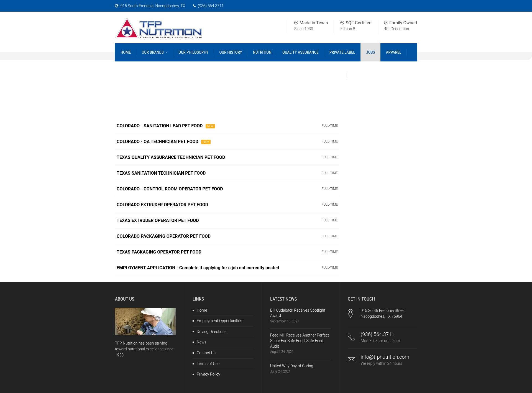Viewport: 532px width, 393px height.
Task: Open Colorado Packaging Operator Pet Food job
Action: 163,236
